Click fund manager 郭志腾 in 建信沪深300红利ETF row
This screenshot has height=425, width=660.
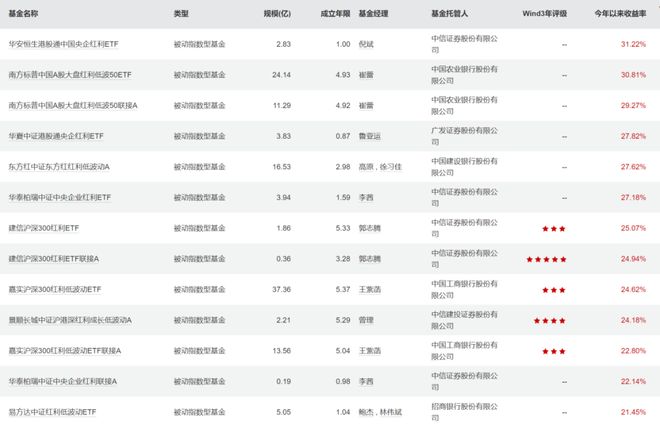(x=370, y=229)
